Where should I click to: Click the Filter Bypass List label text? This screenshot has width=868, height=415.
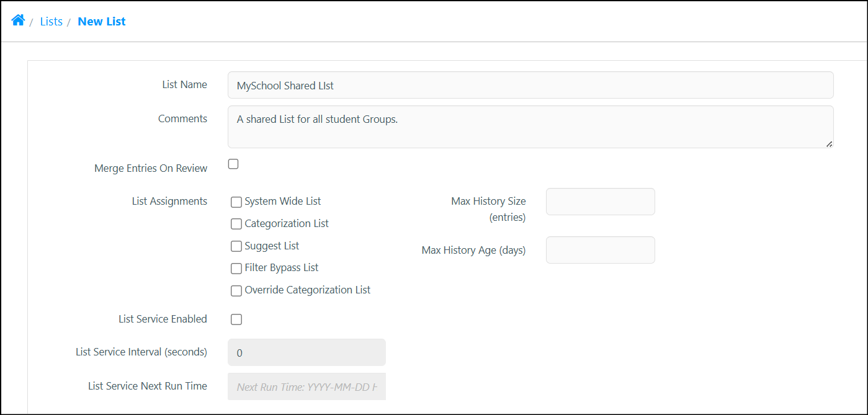coord(282,267)
